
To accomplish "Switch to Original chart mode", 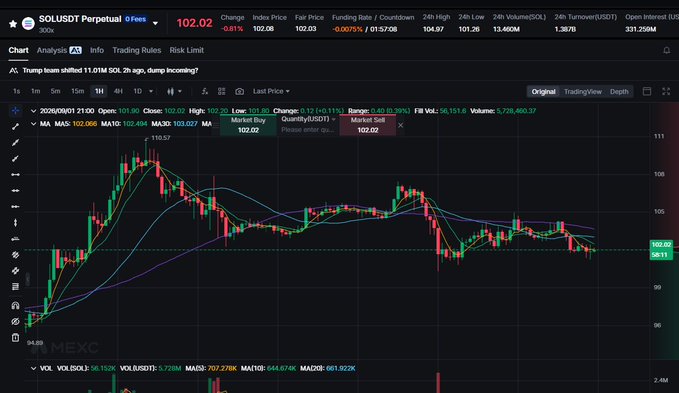I will [543, 92].
